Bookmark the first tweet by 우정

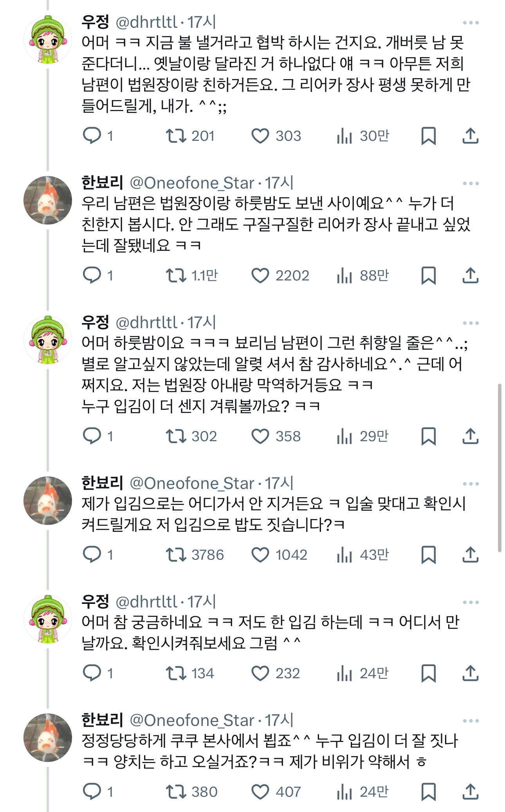[x=429, y=136]
